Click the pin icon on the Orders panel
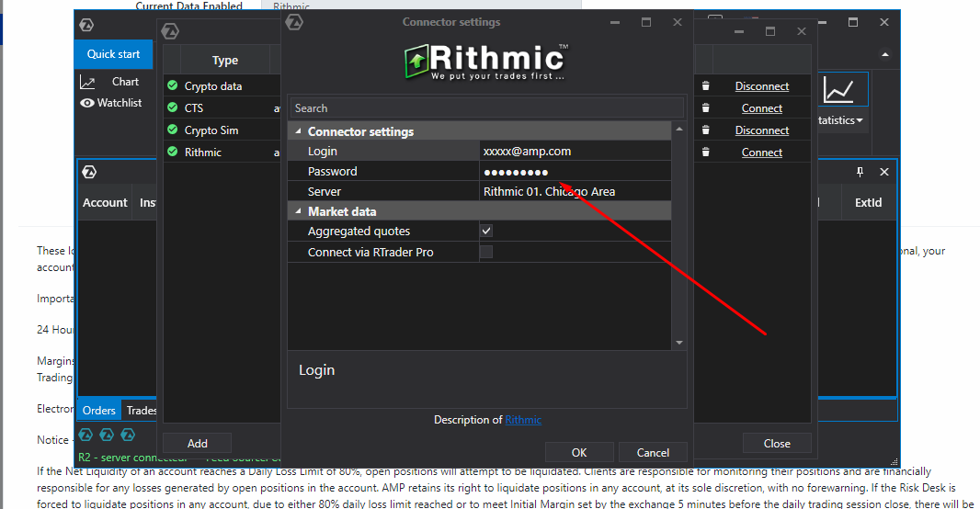Screen dimensions: 980x509 860,172
